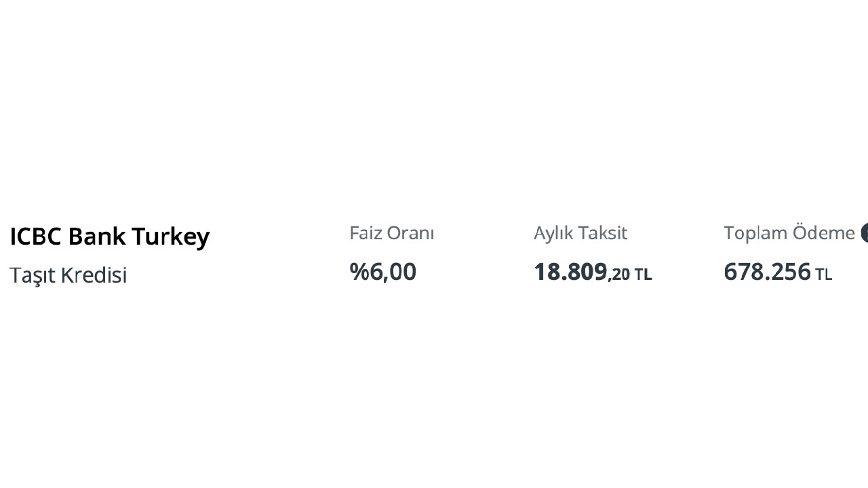Select the %6,00 interest rate value
This screenshot has width=868, height=488.
click(383, 272)
